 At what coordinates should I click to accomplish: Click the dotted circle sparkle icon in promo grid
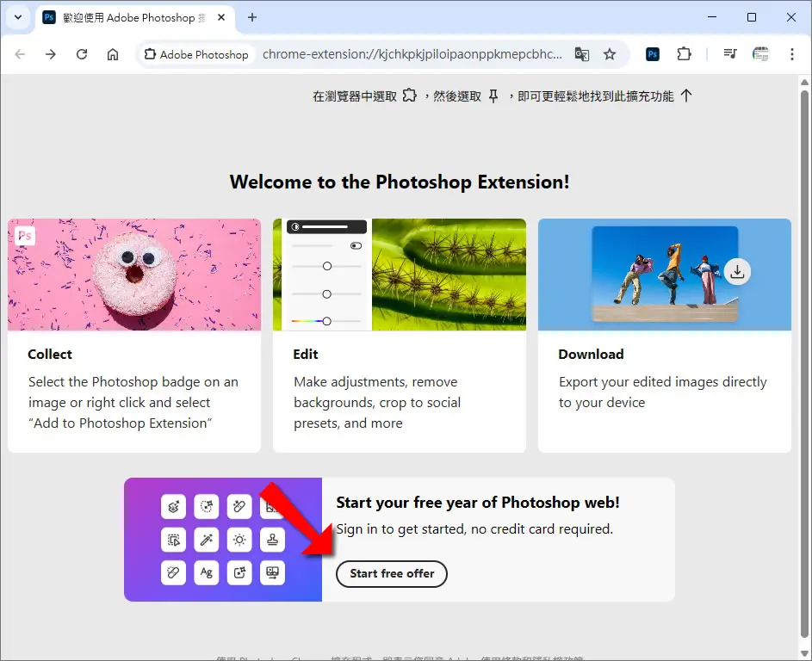coord(206,506)
